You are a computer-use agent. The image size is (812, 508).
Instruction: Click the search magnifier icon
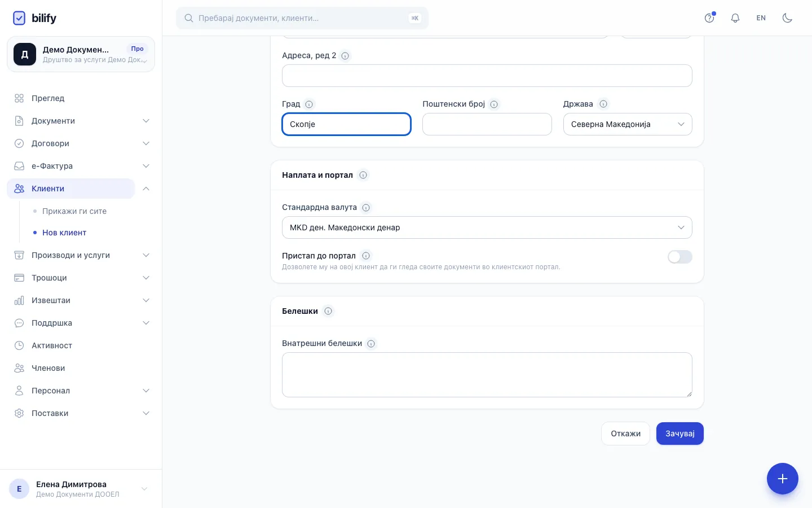(189, 18)
